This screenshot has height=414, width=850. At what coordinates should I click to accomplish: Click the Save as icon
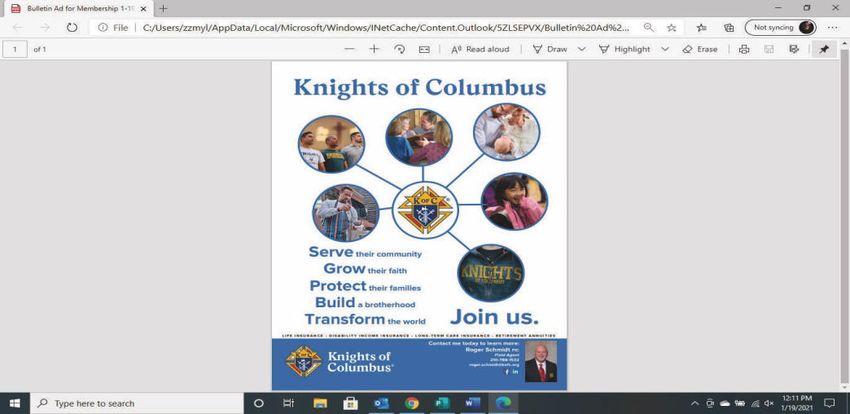pos(794,49)
